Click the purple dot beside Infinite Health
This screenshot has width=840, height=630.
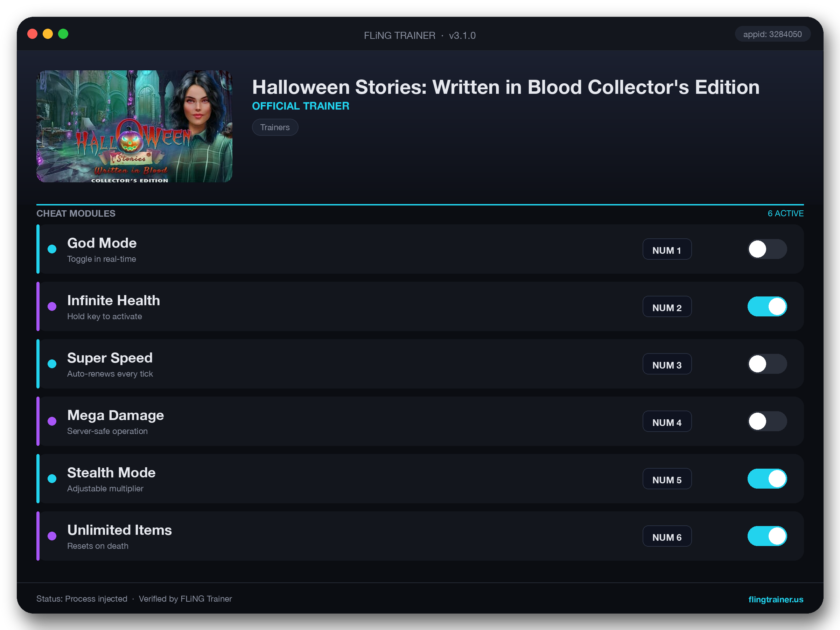pyautogui.click(x=52, y=307)
